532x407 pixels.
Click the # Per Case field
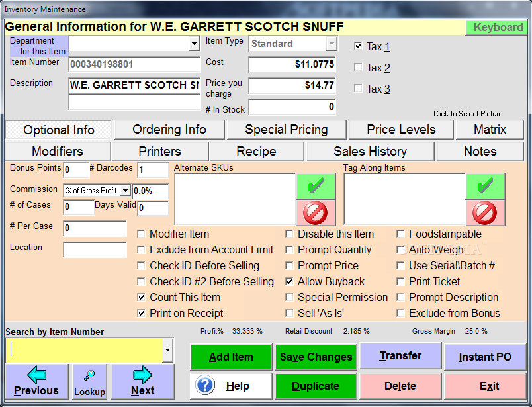pyautogui.click(x=95, y=228)
